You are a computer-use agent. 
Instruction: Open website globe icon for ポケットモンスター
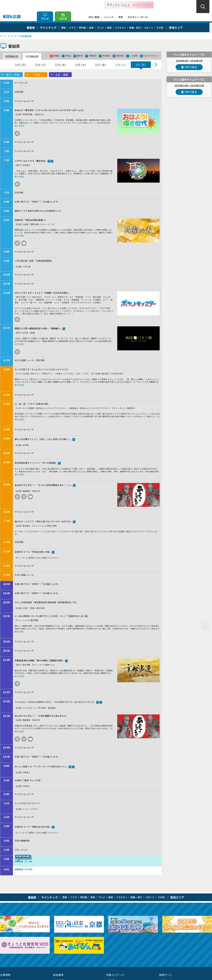pyautogui.click(x=17, y=319)
